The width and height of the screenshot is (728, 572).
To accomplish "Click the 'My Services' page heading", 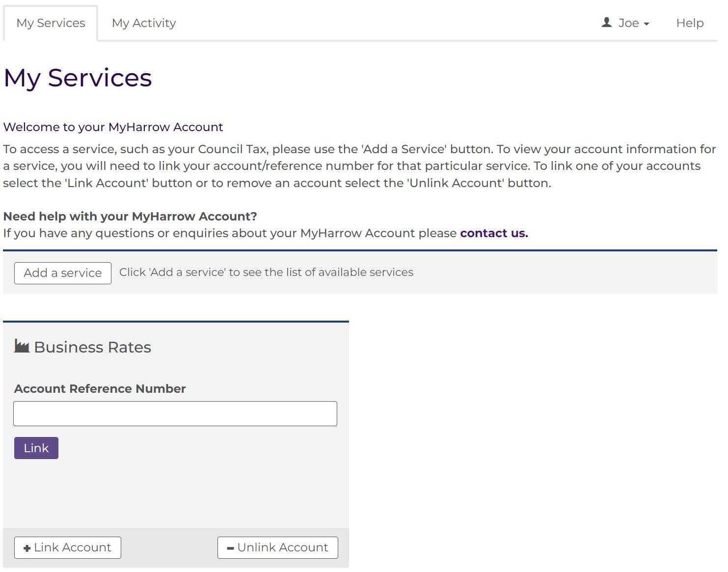I will coord(78,78).
